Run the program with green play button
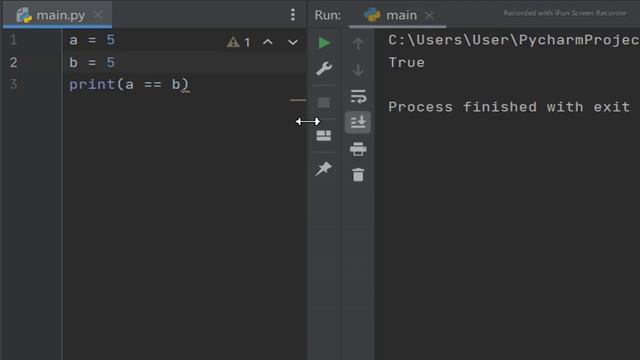 pyautogui.click(x=324, y=42)
